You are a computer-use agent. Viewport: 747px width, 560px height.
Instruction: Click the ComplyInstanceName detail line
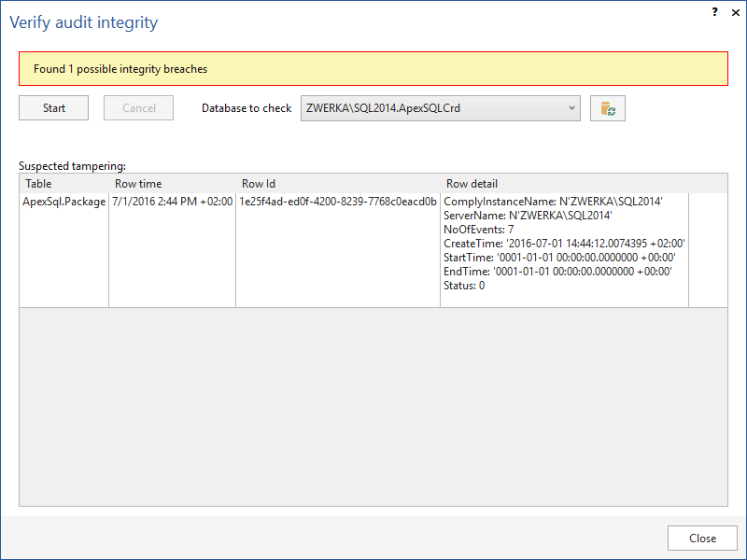[553, 202]
